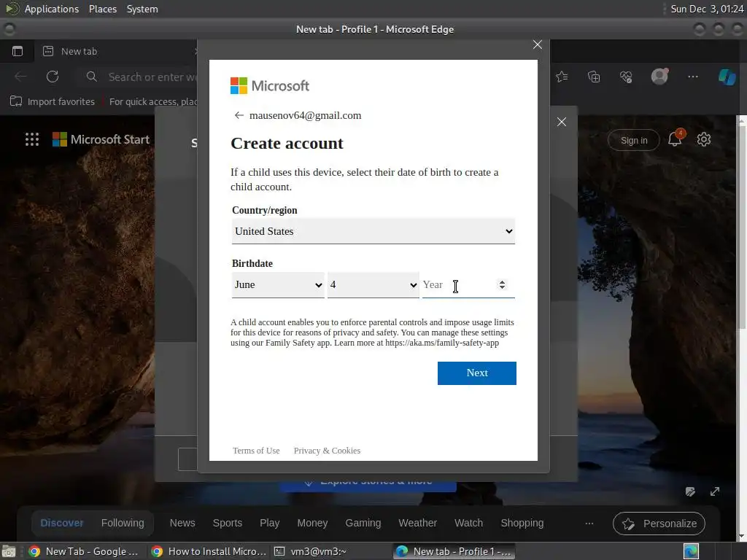747x560 pixels.
Task: Click the Microsoft logo in dialog
Action: pyautogui.click(x=270, y=86)
